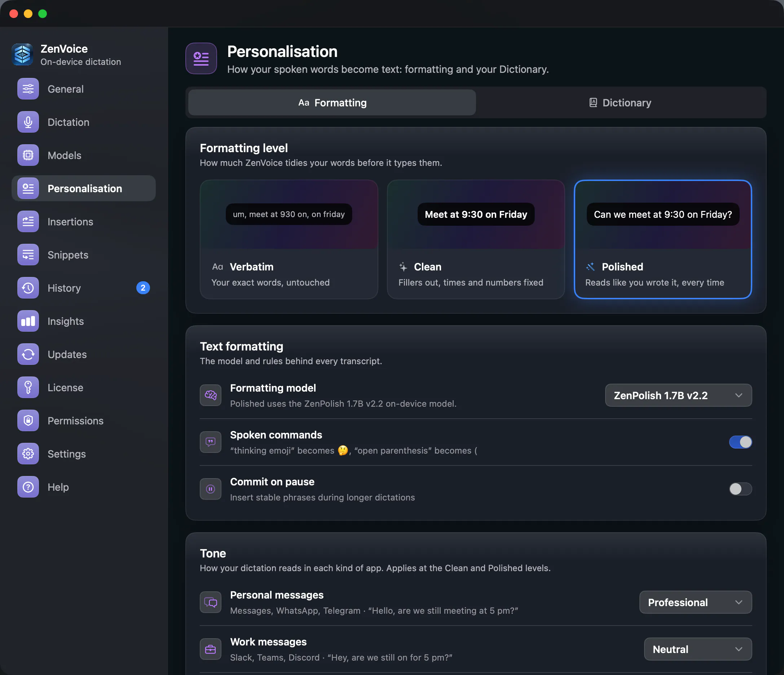Image resolution: width=784 pixels, height=675 pixels.
Task: Click the Help question mark icon
Action: [x=28, y=487]
